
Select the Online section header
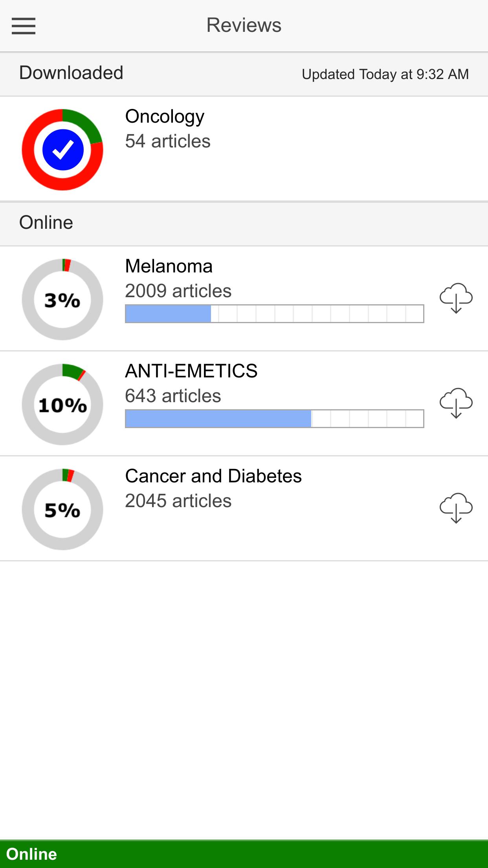46,223
